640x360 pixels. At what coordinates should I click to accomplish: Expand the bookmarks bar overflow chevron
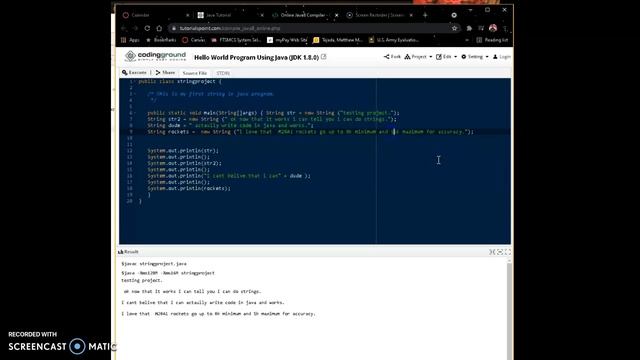(467, 40)
